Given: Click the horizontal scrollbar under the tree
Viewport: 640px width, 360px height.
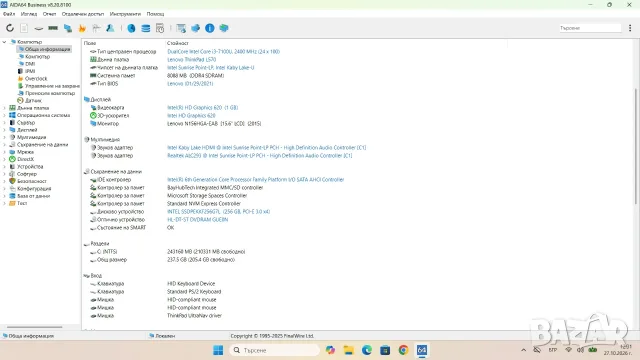Looking at the screenshot, I should coord(34,327).
